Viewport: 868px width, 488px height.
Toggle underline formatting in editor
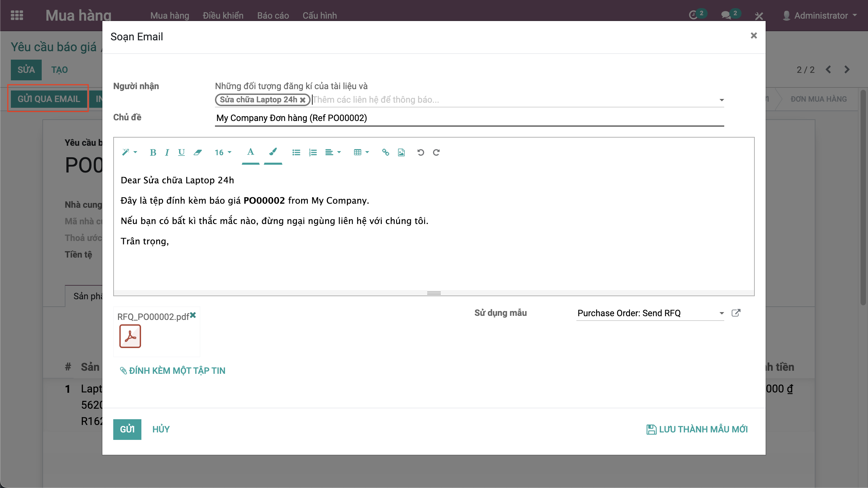(181, 152)
